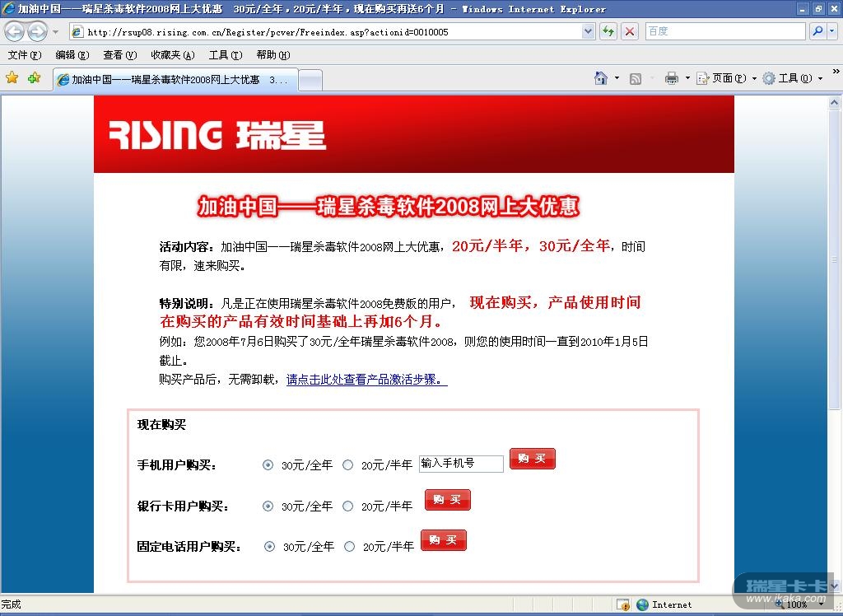Click the red Stop loading icon
The image size is (843, 616).
pyautogui.click(x=630, y=32)
